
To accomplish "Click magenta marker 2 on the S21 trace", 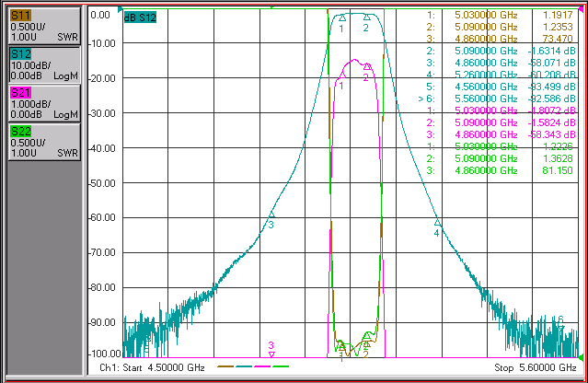I will 367,66.
